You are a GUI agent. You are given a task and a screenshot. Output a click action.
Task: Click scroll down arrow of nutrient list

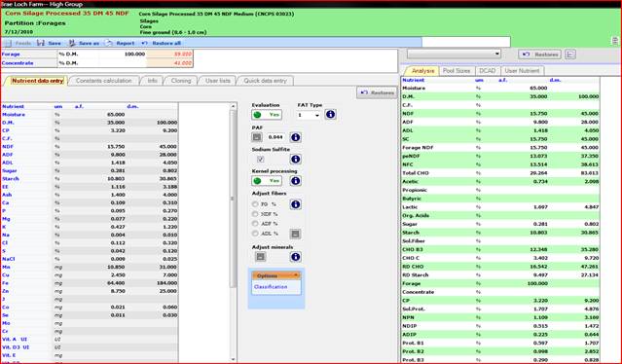233,359
